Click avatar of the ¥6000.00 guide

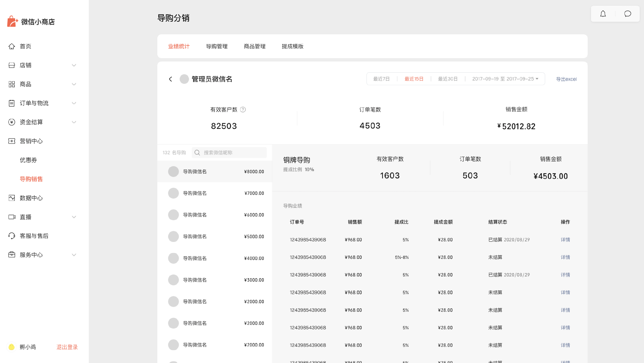173,215
